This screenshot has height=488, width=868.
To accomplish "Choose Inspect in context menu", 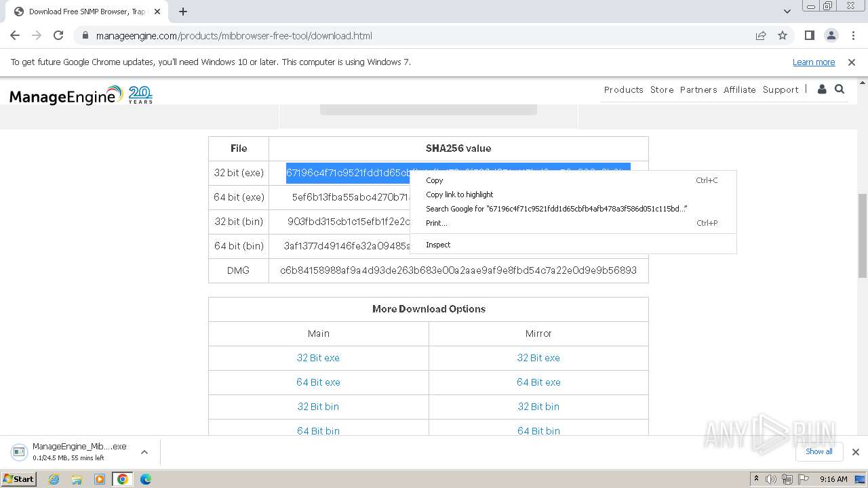I will click(x=573, y=245).
